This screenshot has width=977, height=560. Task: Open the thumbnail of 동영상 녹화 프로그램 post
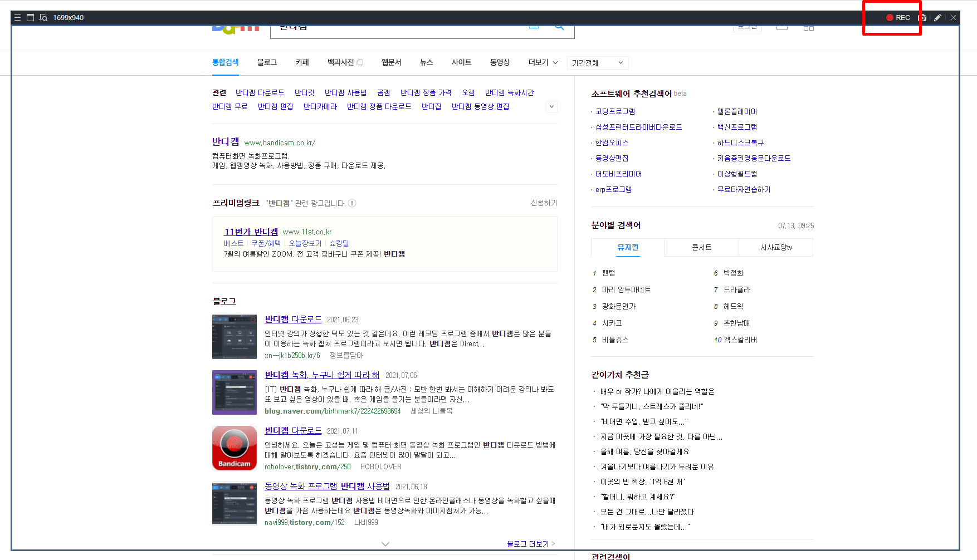tap(235, 504)
